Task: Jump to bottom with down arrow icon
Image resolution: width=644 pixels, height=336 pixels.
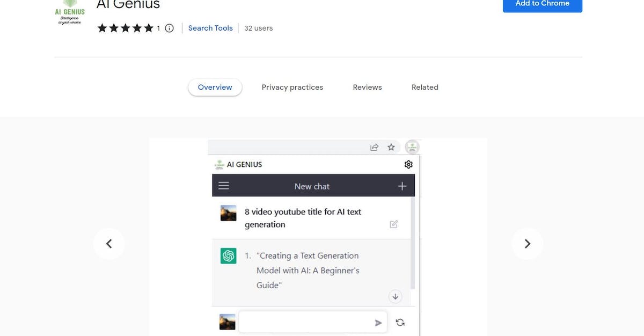Action: [396, 296]
